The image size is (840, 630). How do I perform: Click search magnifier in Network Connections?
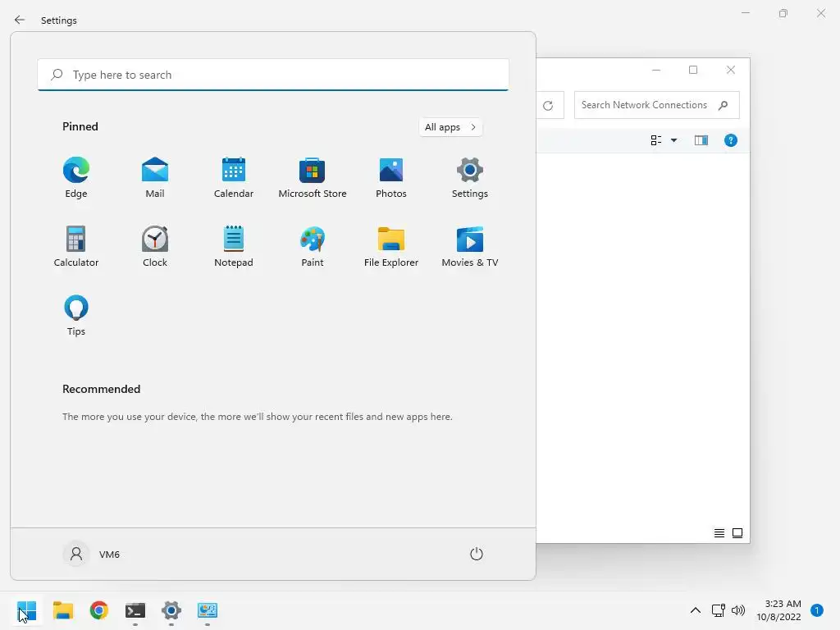[x=724, y=105]
